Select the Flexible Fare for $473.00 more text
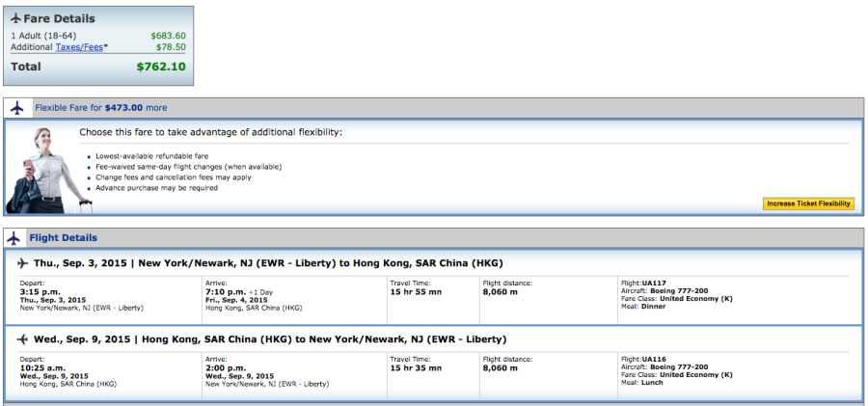This screenshot has width=868, height=406. pyautogui.click(x=100, y=108)
